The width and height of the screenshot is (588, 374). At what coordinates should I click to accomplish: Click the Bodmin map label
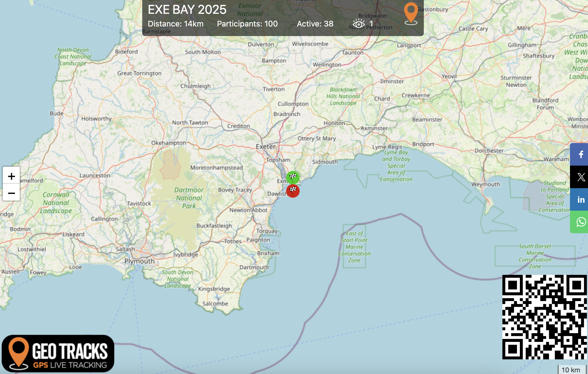(x=20, y=229)
